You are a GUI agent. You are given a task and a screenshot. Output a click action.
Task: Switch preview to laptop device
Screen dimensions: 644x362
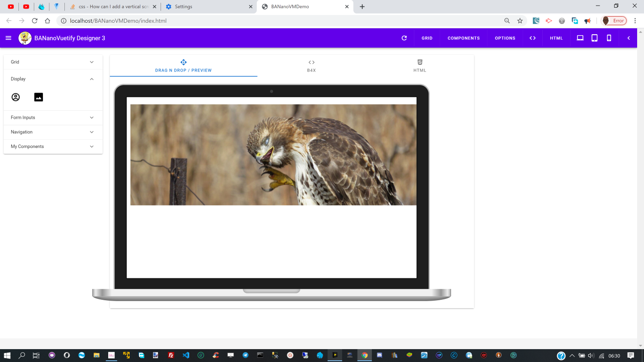point(580,38)
